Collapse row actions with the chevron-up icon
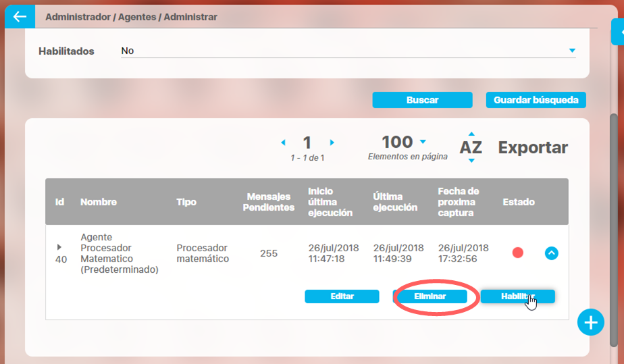 point(552,253)
